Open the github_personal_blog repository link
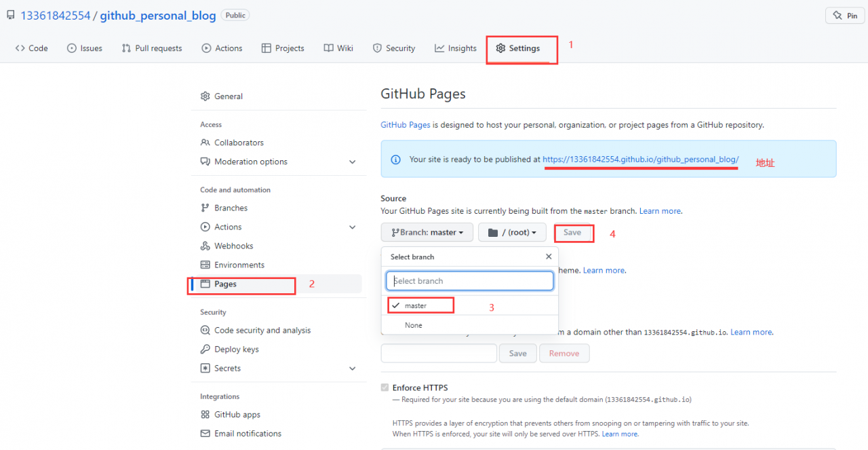This screenshot has width=868, height=450. [x=158, y=16]
